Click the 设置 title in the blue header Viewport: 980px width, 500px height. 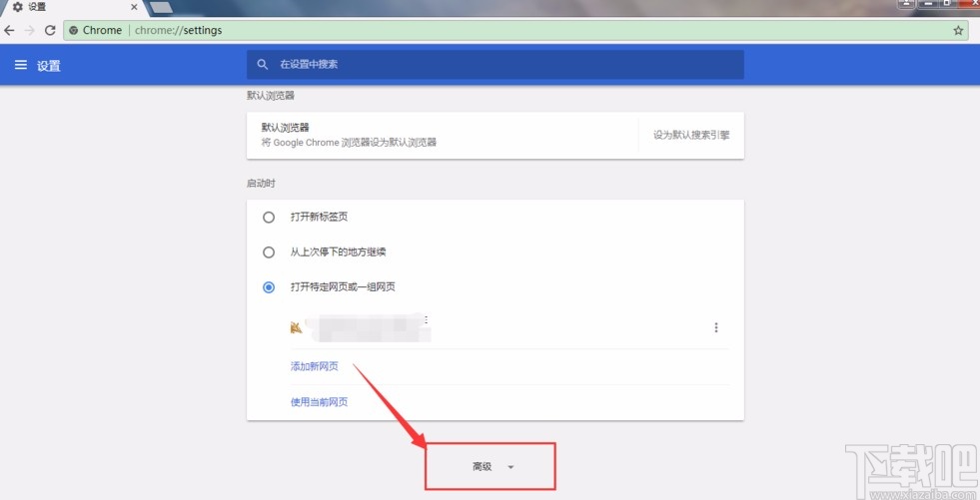(x=48, y=66)
